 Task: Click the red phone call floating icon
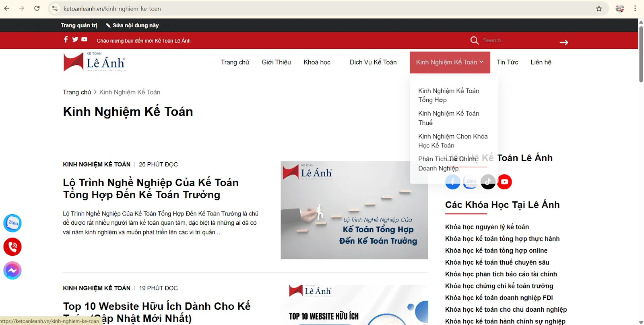(12, 247)
